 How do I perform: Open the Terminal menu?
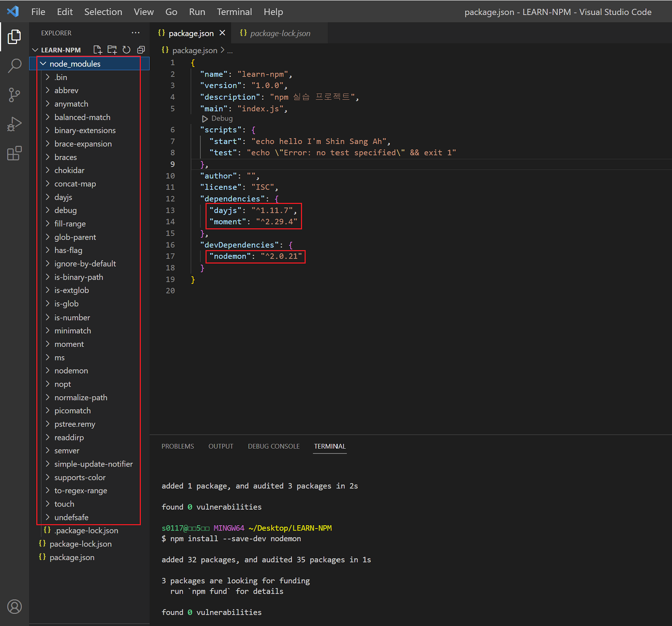pyautogui.click(x=234, y=12)
